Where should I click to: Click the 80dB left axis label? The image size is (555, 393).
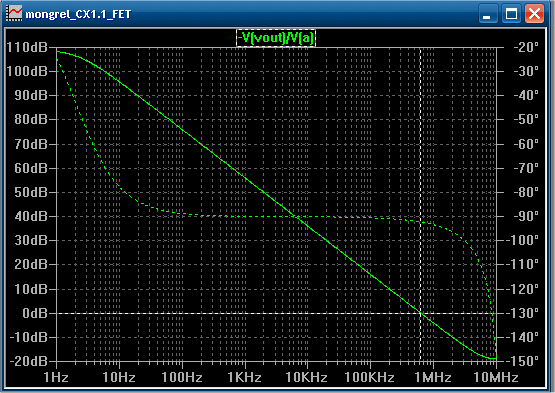(x=31, y=119)
